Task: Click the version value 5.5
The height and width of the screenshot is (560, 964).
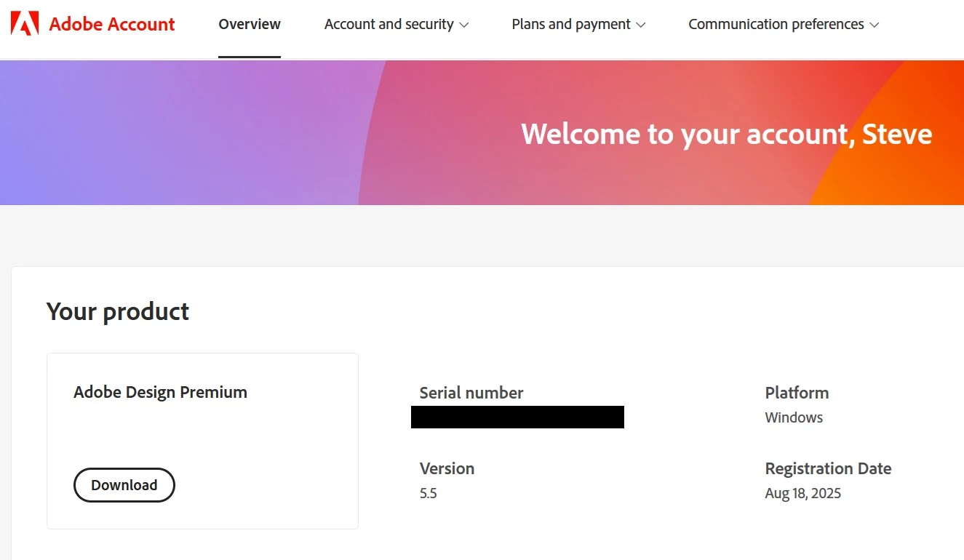Action: pos(428,493)
